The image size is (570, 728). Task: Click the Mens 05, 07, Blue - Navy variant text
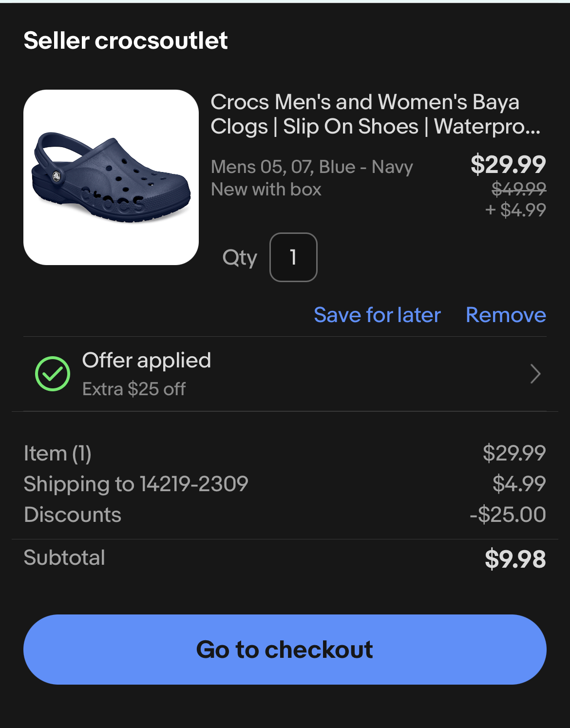coord(312,167)
